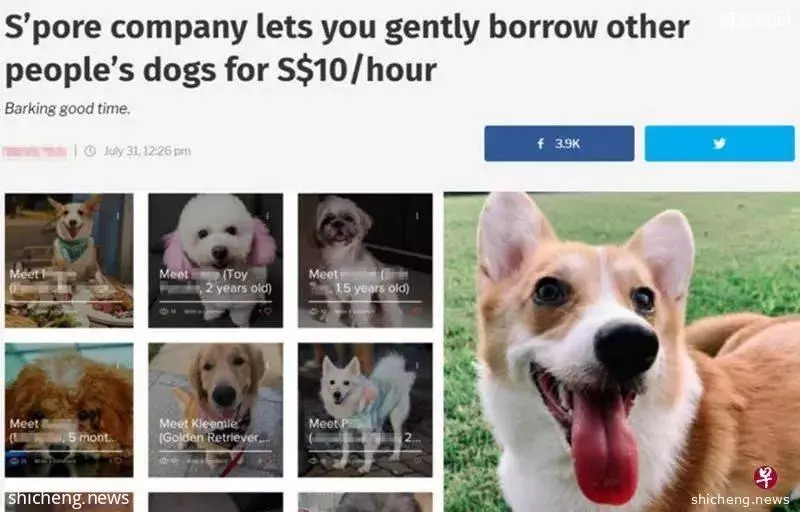Click the red Zaobao logo badge
800x512 pixels.
[765, 477]
